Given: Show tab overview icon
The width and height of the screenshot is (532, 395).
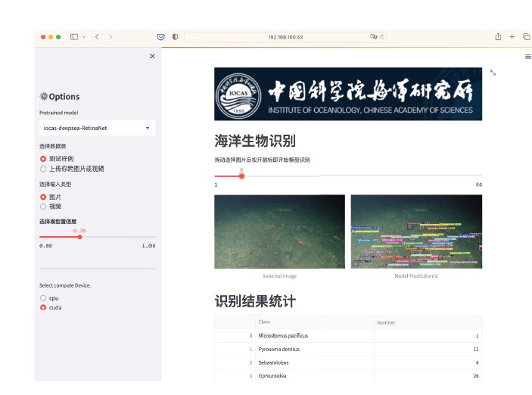Looking at the screenshot, I should click(x=526, y=36).
